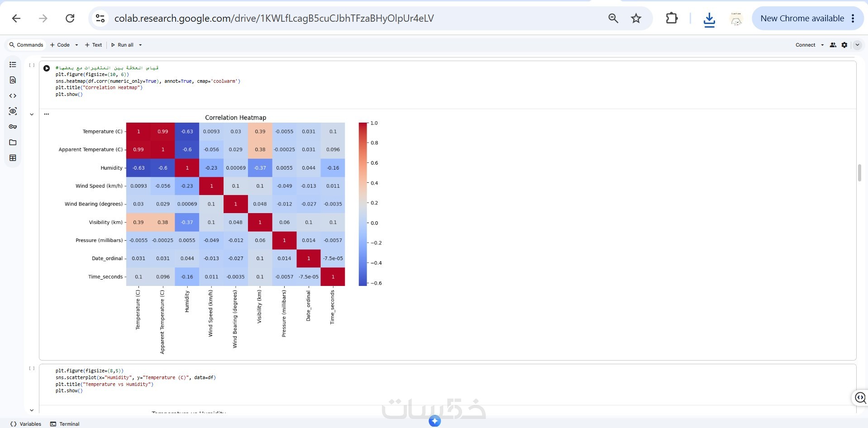This screenshot has height=428, width=868.
Task: Add a new Text cell
Action: pyautogui.click(x=94, y=45)
